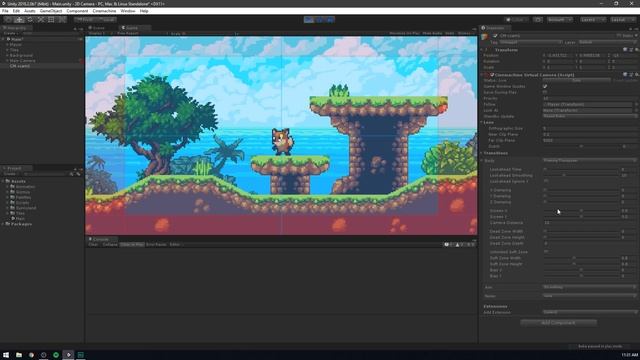Image resolution: width=640 pixels, height=360 pixels.
Task: Open the Layer dropdown in Inspector
Action: point(607,42)
